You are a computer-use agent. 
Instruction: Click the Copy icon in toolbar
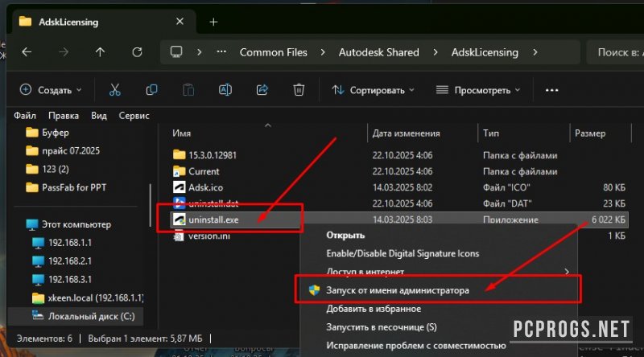[151, 90]
